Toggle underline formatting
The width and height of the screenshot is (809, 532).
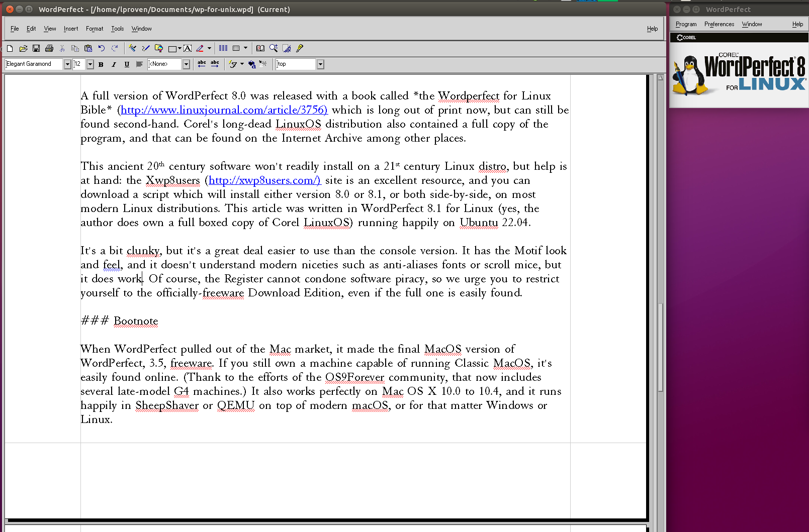click(127, 64)
